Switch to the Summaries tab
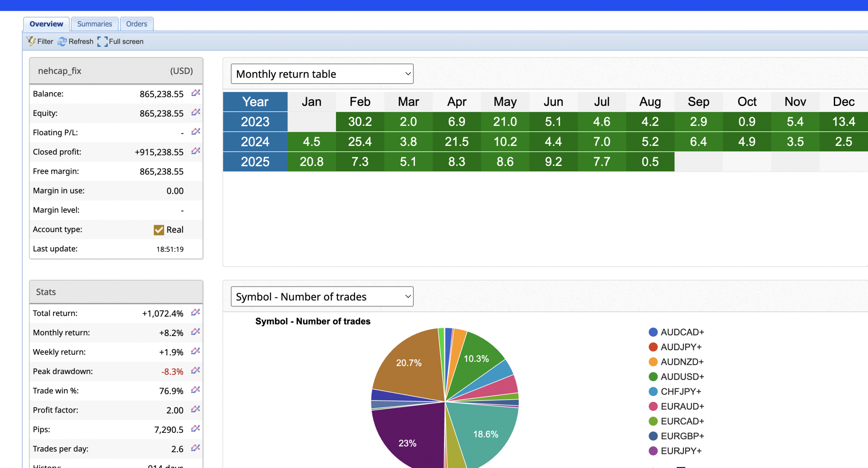 click(94, 24)
